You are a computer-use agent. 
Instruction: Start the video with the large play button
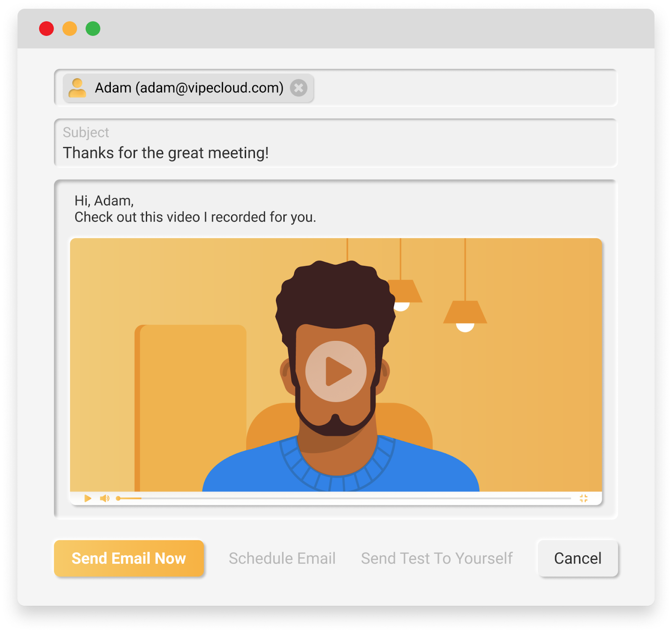tap(336, 371)
